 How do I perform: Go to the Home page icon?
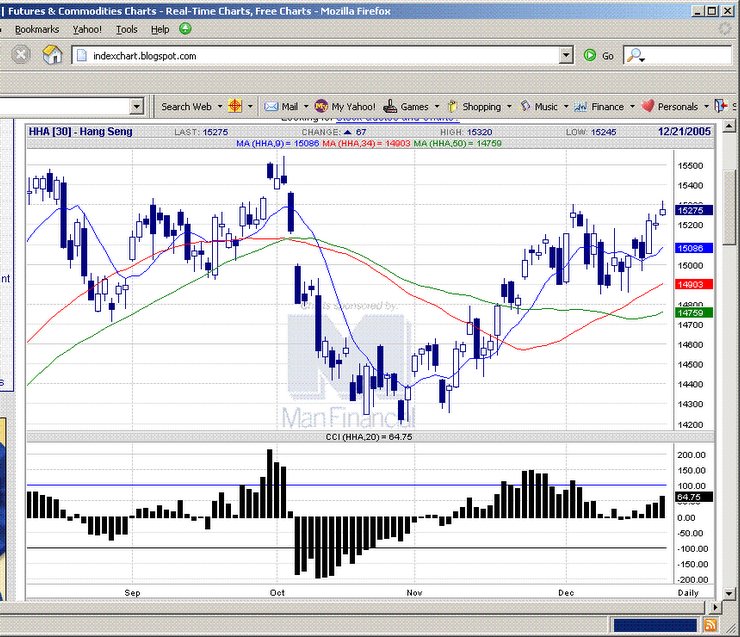pyautogui.click(x=52, y=55)
